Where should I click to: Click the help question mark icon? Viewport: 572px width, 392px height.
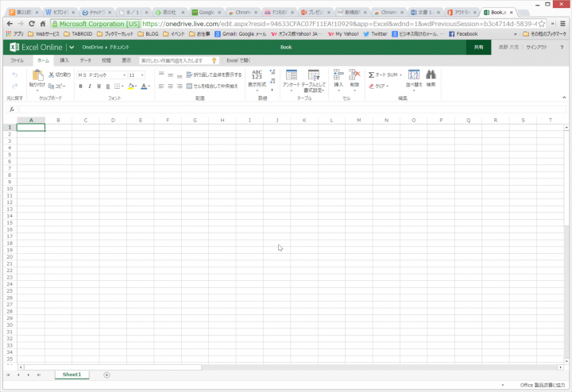[562, 48]
